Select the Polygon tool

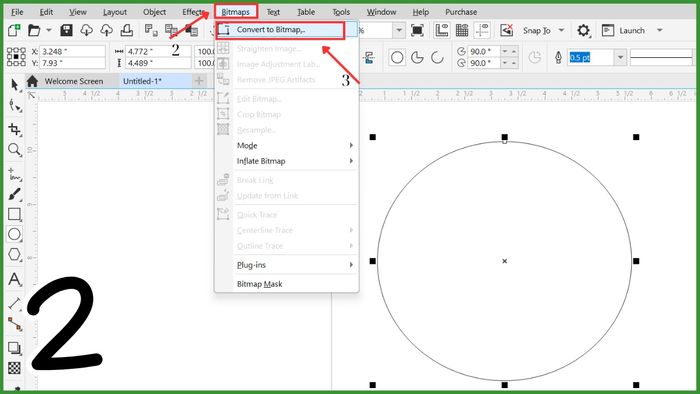[14, 254]
